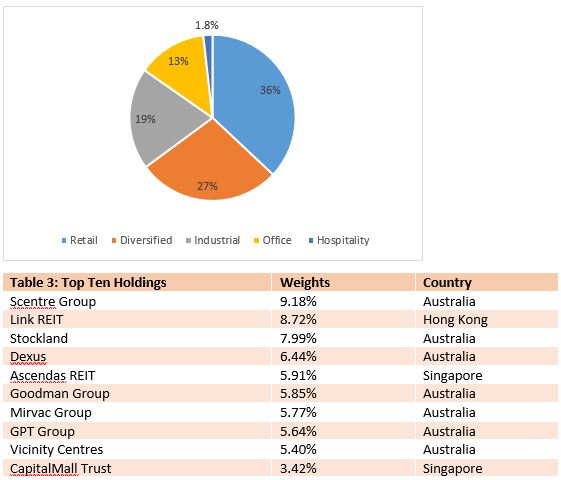Image resolution: width=561 pixels, height=480 pixels.
Task: Select the Industrial legend color marker
Action: coord(189,241)
